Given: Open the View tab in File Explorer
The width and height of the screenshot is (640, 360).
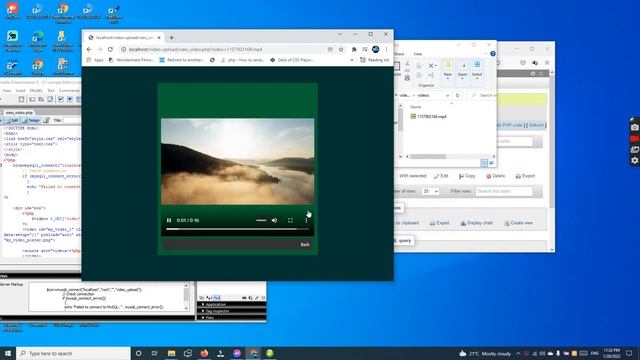Looking at the screenshot, I should pyautogui.click(x=418, y=54).
